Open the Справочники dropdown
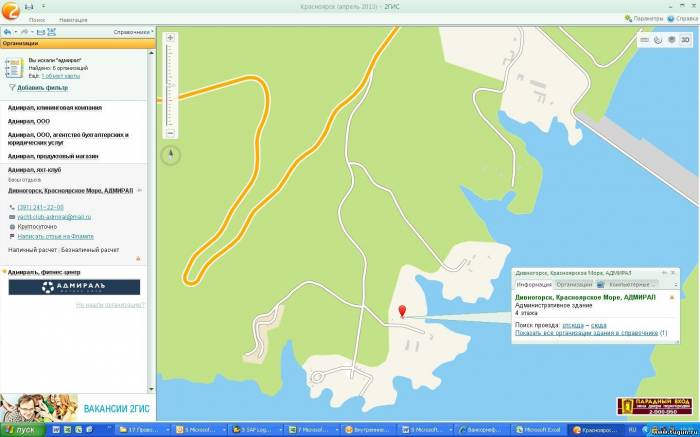 point(133,32)
